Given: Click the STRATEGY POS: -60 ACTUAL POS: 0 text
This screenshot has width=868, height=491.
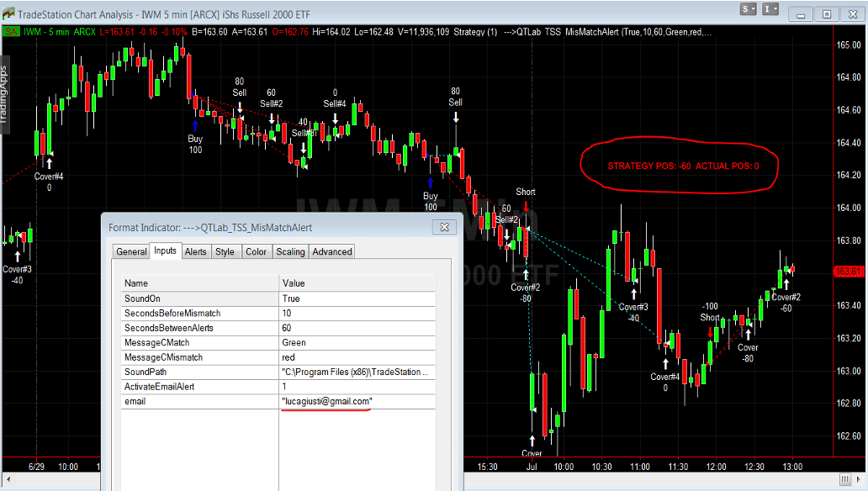Looking at the screenshot, I should coord(683,166).
